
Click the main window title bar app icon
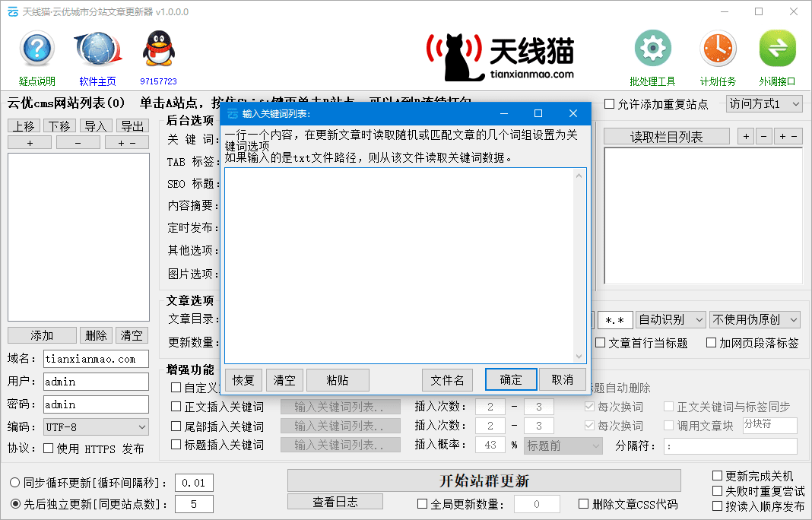point(13,11)
